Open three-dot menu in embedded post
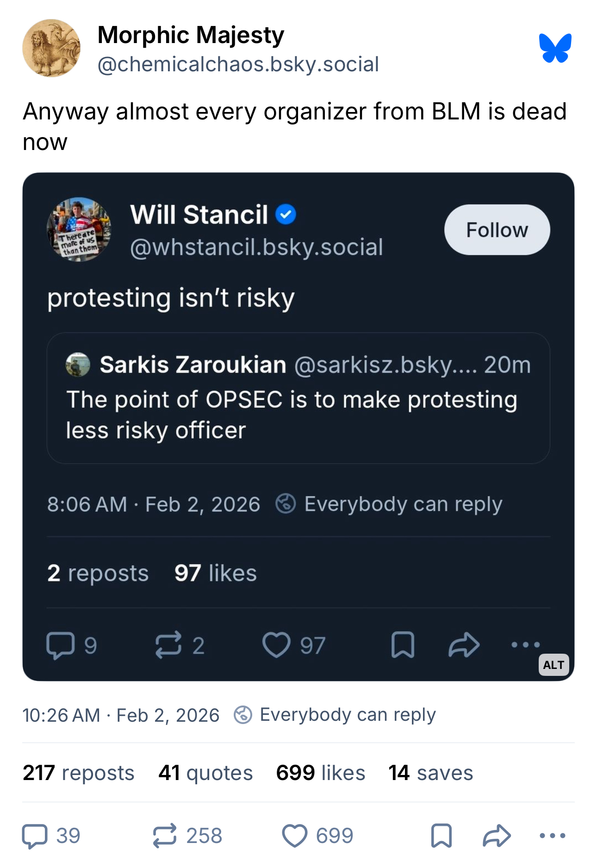Viewport: 597px width, 868px height. coord(525,644)
